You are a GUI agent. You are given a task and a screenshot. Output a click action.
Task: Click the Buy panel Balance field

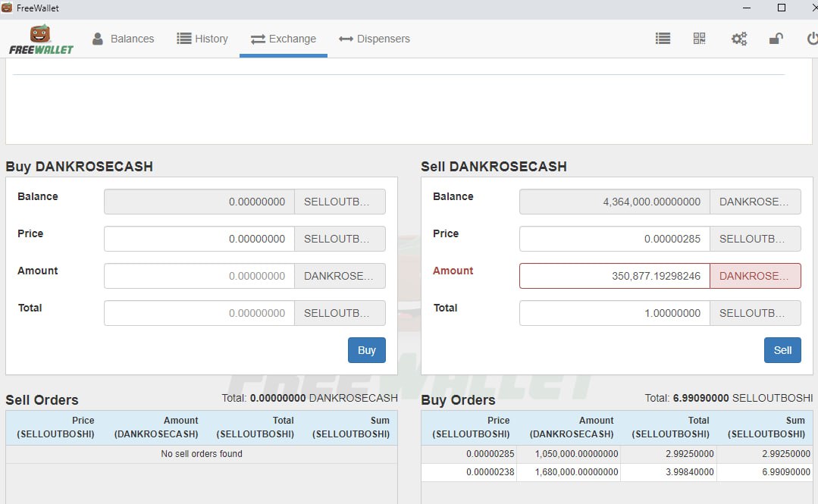tap(199, 202)
